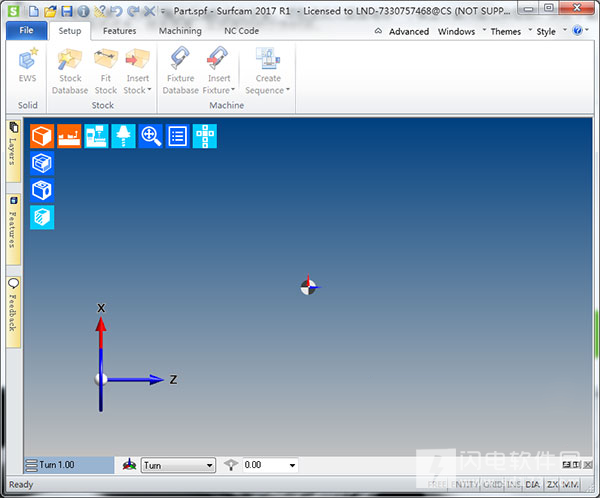The width and height of the screenshot is (600, 498).
Task: Toggle FREE mode in status bar
Action: (437, 485)
